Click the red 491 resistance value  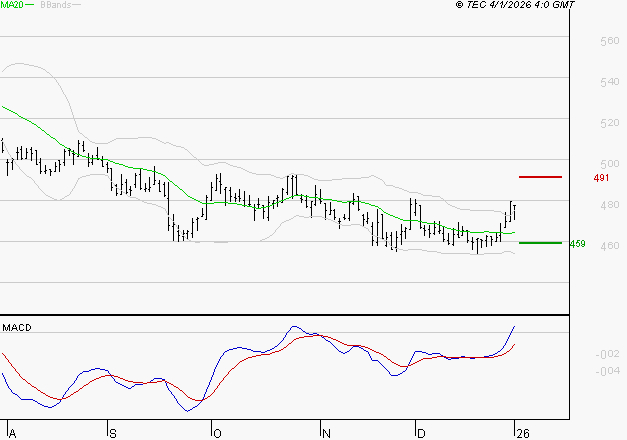(x=601, y=178)
